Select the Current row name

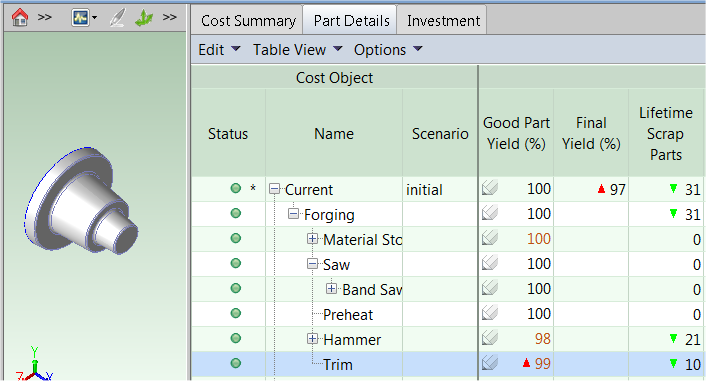(309, 190)
